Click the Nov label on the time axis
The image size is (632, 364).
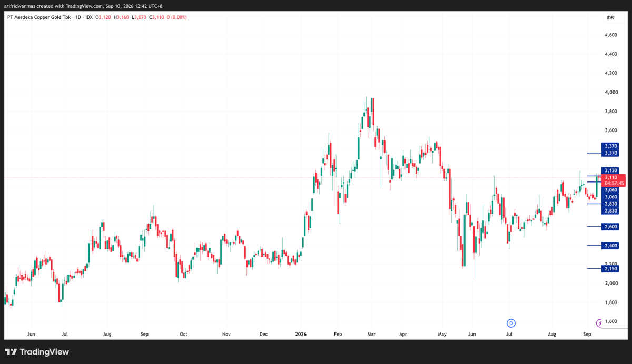[x=226, y=334]
